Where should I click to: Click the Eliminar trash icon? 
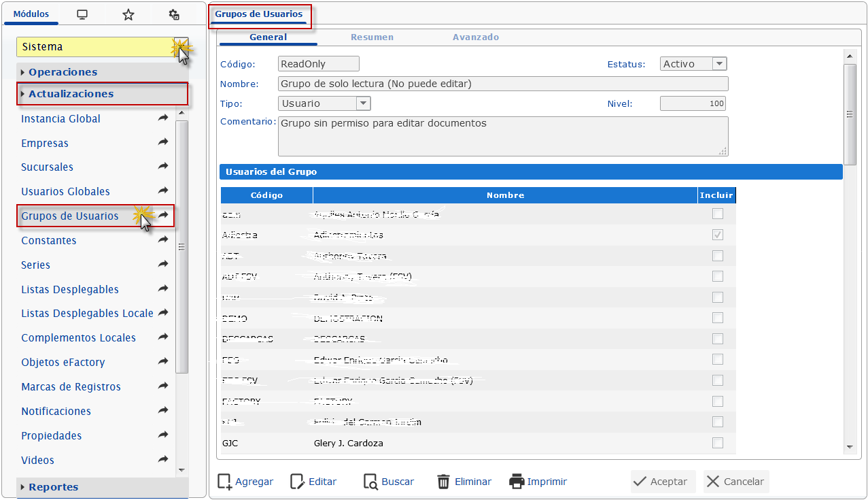tap(443, 482)
